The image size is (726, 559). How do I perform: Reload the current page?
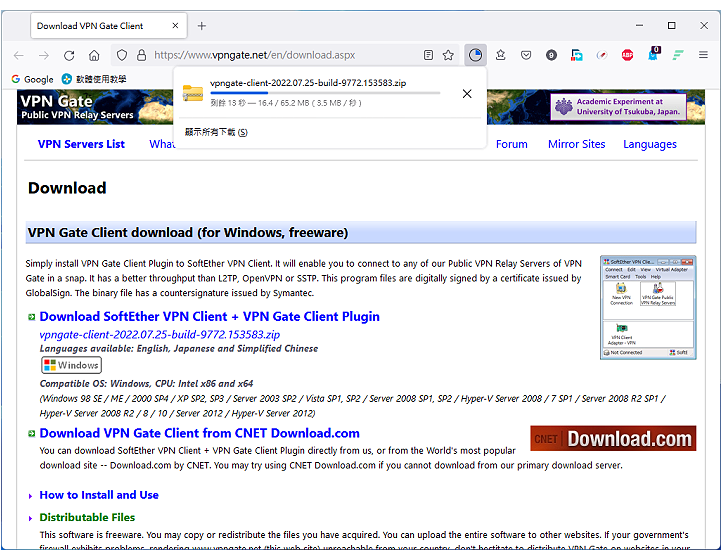(69, 56)
